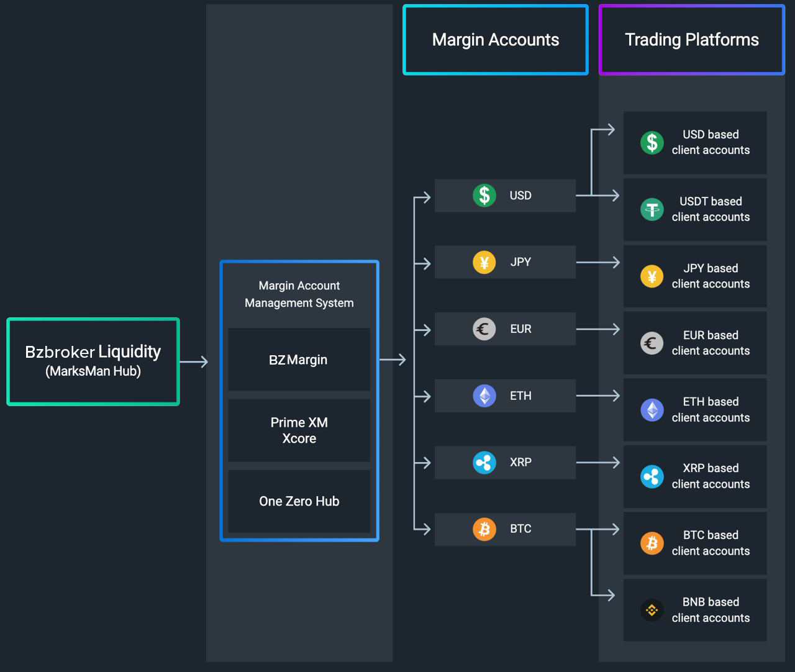Click the 'JPY based client accounts' text
795x672 pixels.
pyautogui.click(x=711, y=276)
